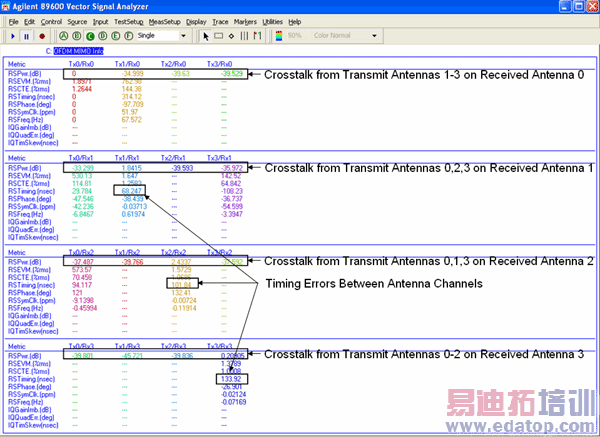Click the vertical-bars band marker icon
Screen dimensions: 600x437
pos(244,36)
